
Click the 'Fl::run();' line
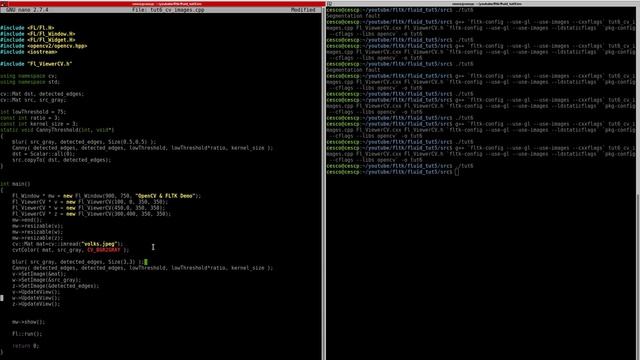27,334
